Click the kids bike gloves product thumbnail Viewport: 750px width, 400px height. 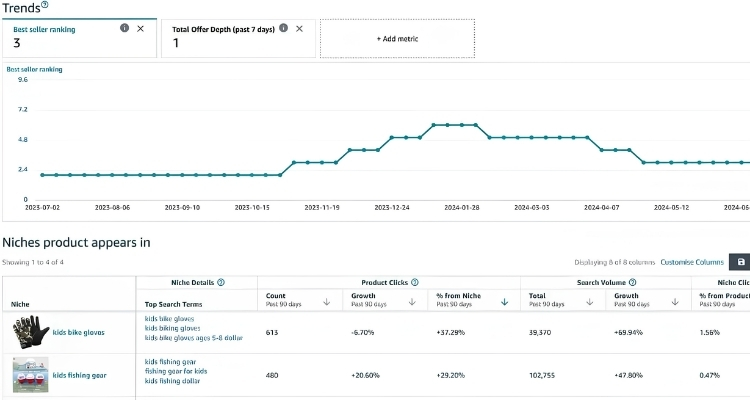(x=31, y=332)
